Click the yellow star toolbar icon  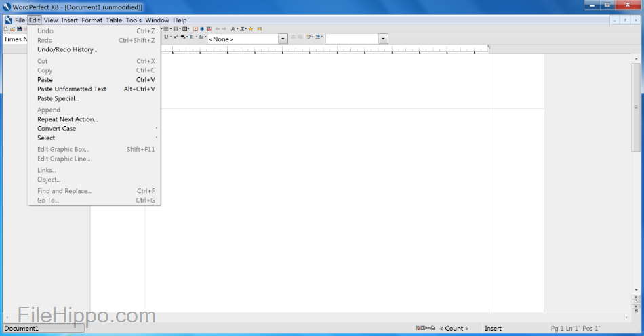point(251,29)
